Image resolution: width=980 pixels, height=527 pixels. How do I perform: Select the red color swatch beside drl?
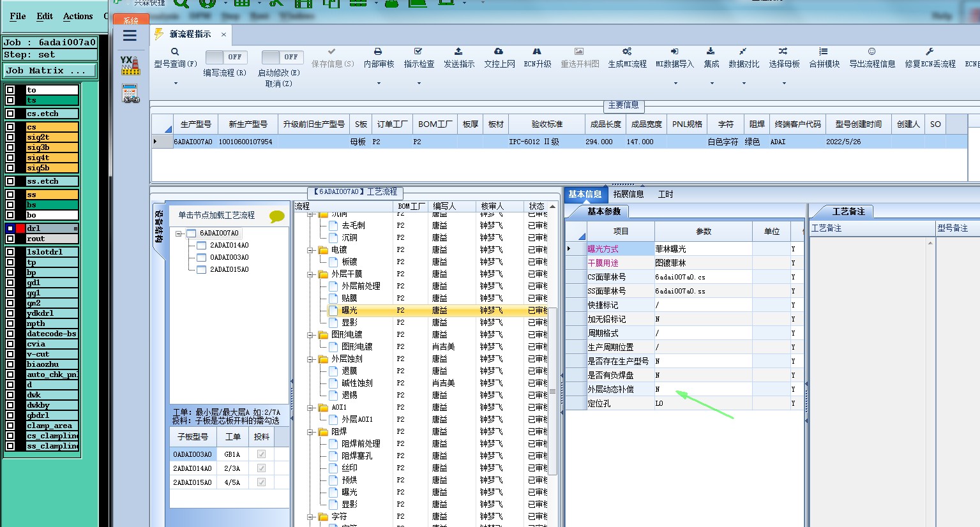[20, 228]
